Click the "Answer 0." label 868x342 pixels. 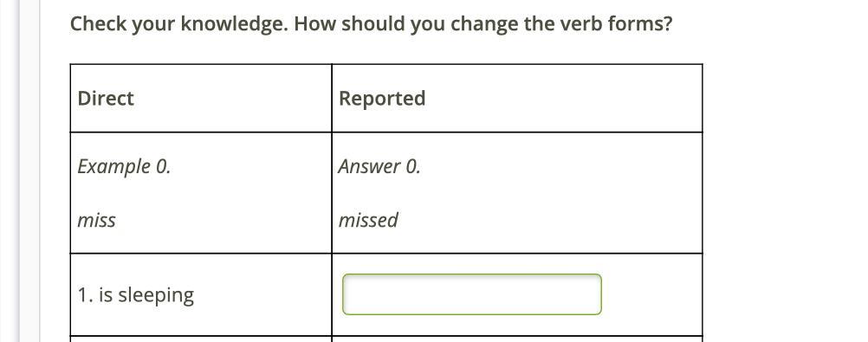[x=379, y=166]
